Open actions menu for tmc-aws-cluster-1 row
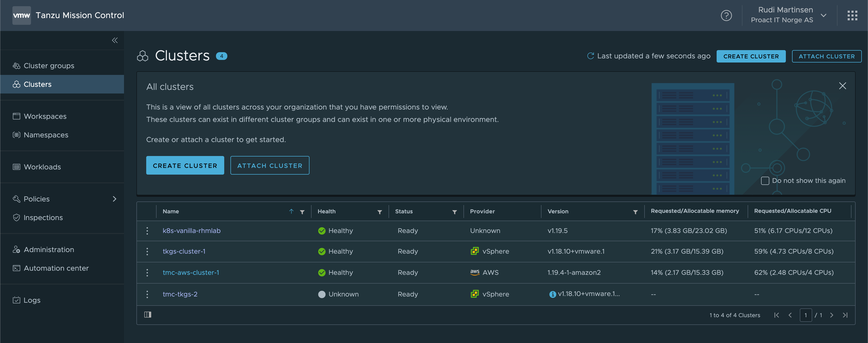This screenshot has height=343, width=868. (147, 272)
